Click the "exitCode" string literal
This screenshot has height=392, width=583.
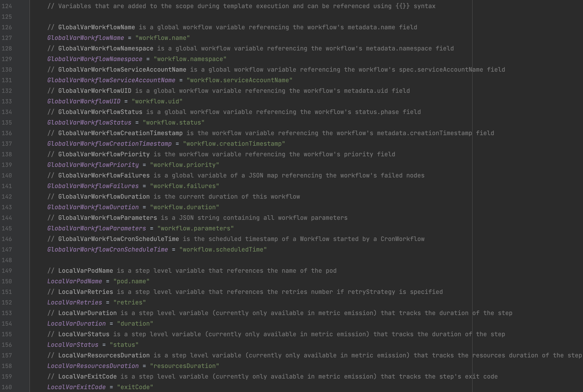(x=135, y=387)
